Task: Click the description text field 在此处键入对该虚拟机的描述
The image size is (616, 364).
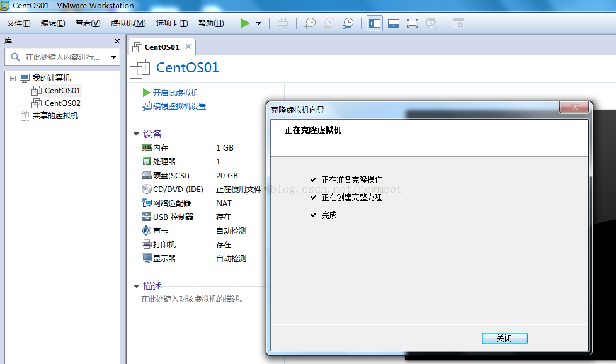Action: click(193, 299)
